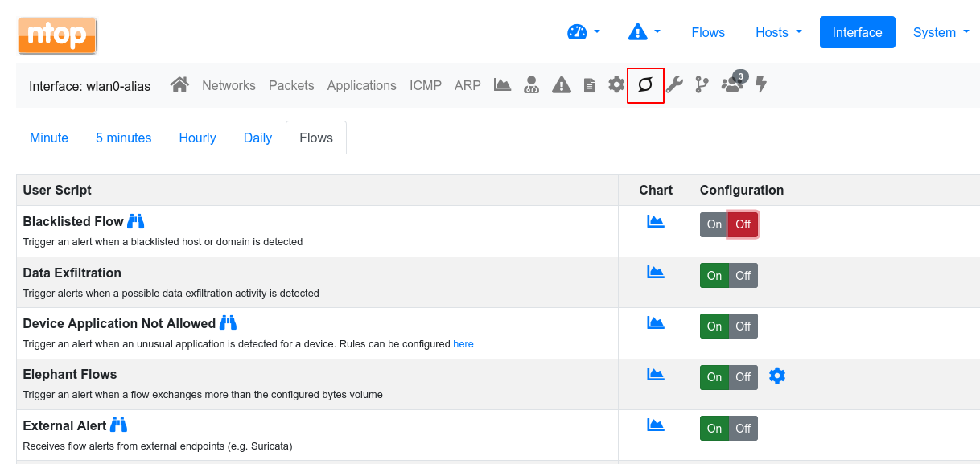The width and height of the screenshot is (980, 464).
Task: Open the Packets page
Action: tap(291, 85)
